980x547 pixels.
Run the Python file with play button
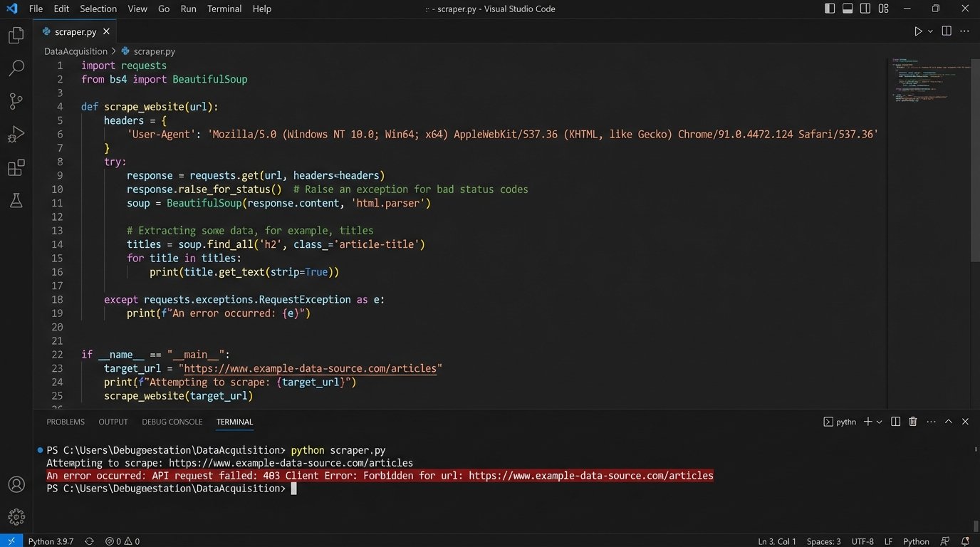point(918,31)
